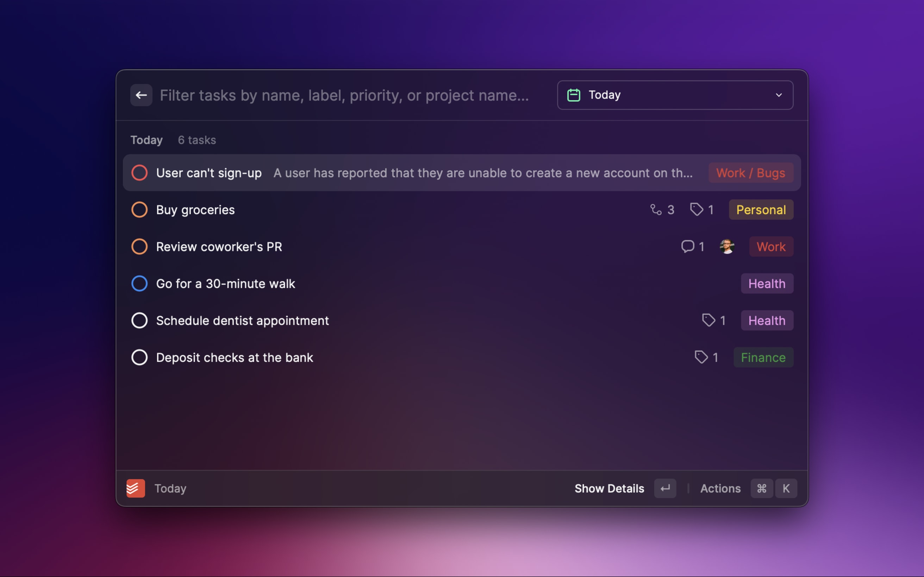The image size is (924, 577).
Task: Click the comment bubble icon on Review coworker's PR
Action: (x=687, y=246)
